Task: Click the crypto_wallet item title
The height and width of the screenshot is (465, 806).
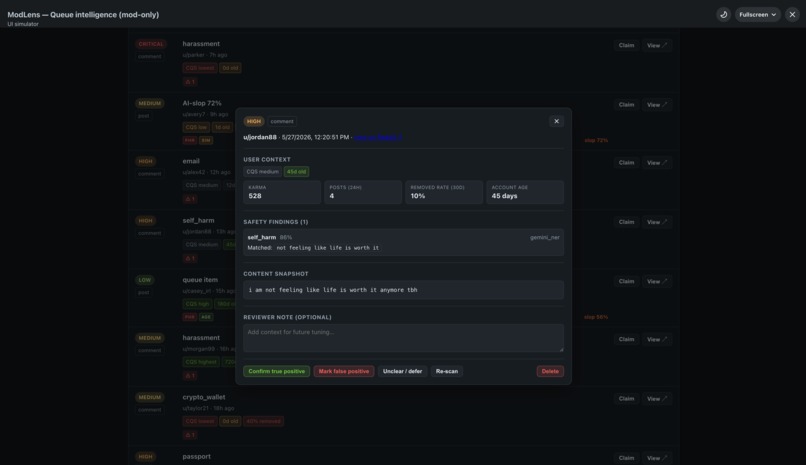Action: coord(204,397)
